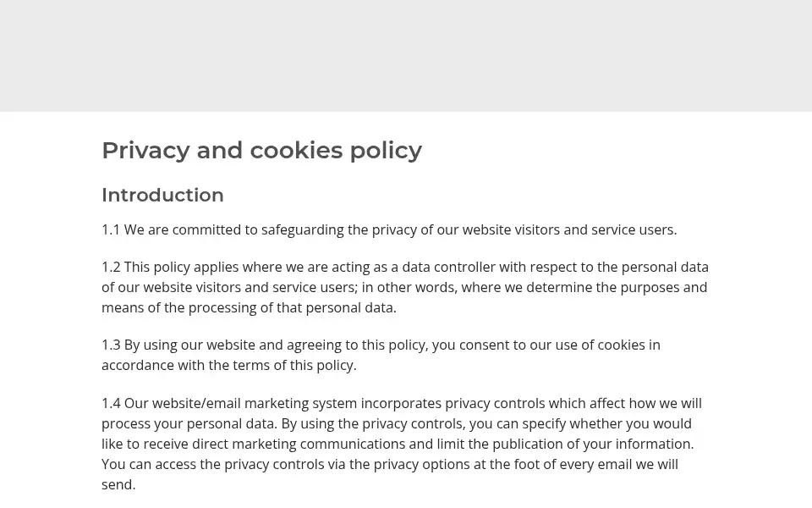Click the words 'in other words' in paragraph 1.2
The width and height of the screenshot is (812, 508).
[409, 287]
